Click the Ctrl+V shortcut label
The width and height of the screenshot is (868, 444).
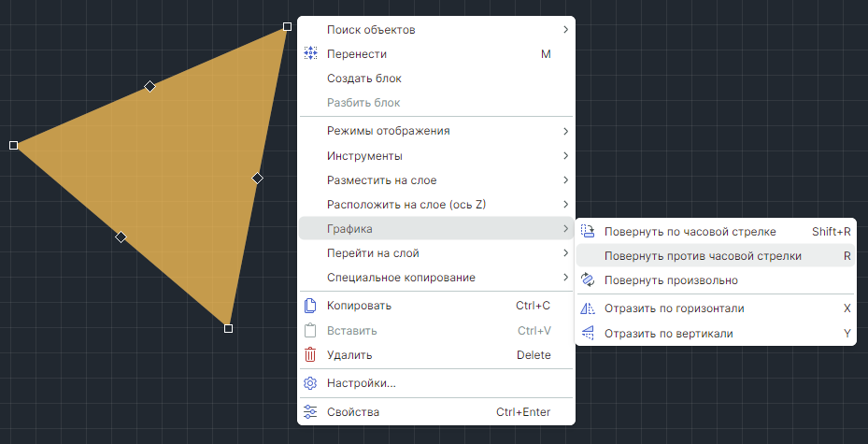tap(534, 331)
